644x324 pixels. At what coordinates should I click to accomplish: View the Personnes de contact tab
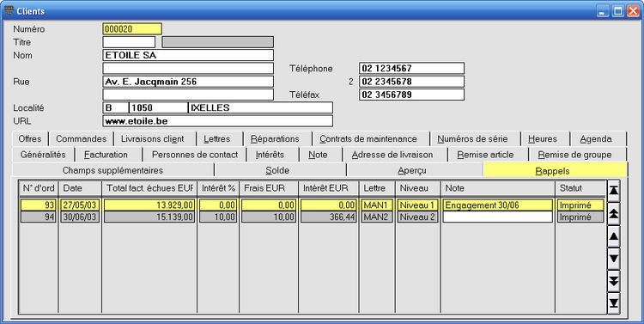click(x=195, y=155)
